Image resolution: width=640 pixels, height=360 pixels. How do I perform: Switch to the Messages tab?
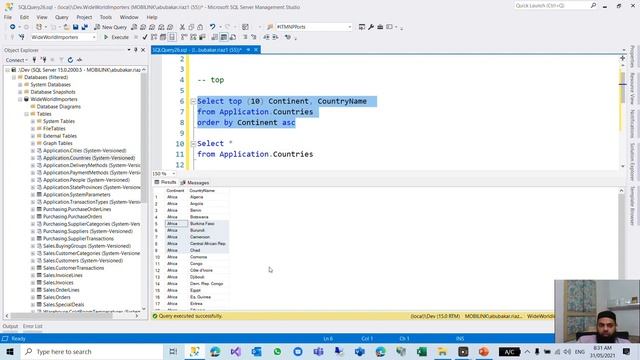click(x=195, y=182)
